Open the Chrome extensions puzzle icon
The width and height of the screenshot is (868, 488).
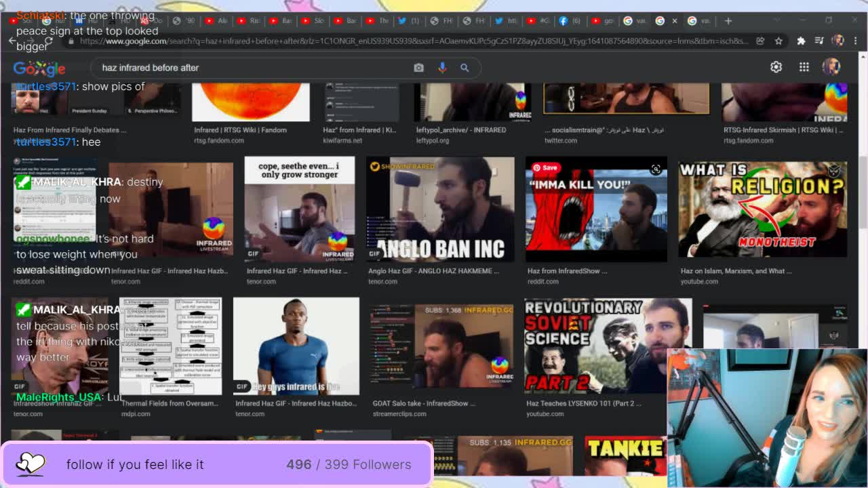[801, 41]
